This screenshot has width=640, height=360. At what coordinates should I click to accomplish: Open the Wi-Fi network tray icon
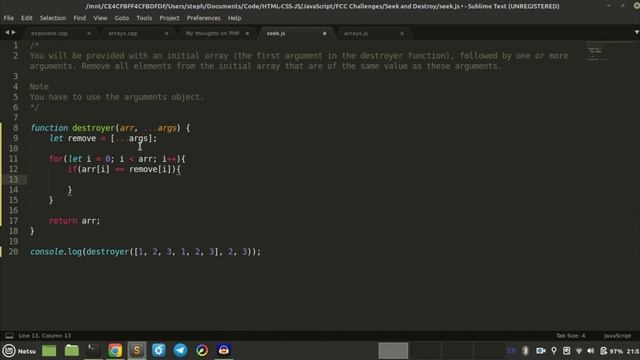pyautogui.click(x=579, y=351)
